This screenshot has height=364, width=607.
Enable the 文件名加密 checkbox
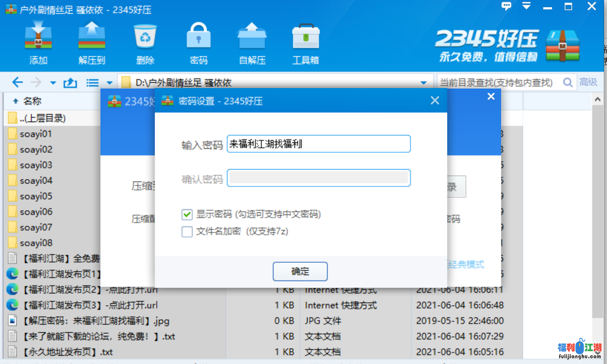point(187,231)
